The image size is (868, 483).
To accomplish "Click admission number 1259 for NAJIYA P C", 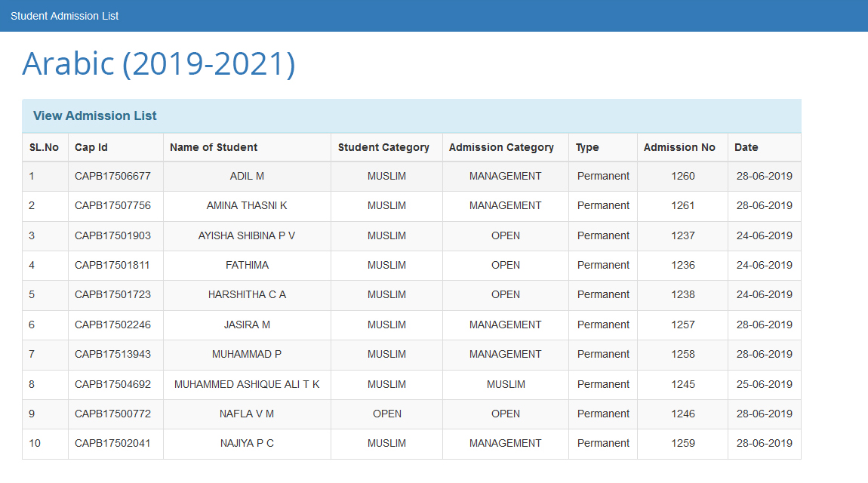I will (682, 443).
